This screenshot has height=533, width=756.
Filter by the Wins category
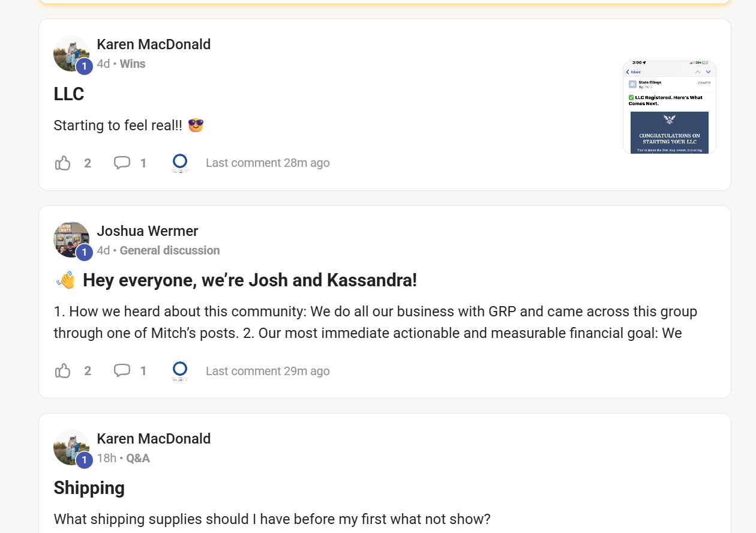[133, 64]
